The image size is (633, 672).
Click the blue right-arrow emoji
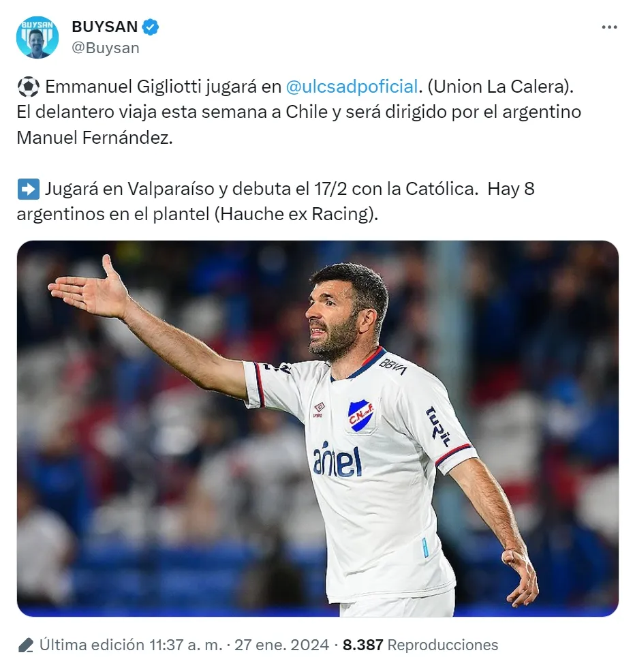tap(29, 189)
